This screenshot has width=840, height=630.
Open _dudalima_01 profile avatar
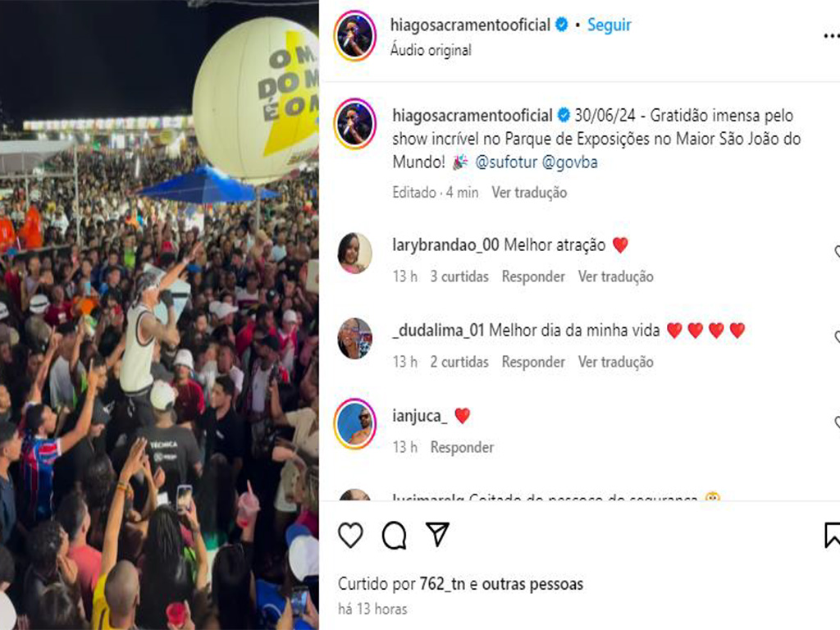[354, 338]
